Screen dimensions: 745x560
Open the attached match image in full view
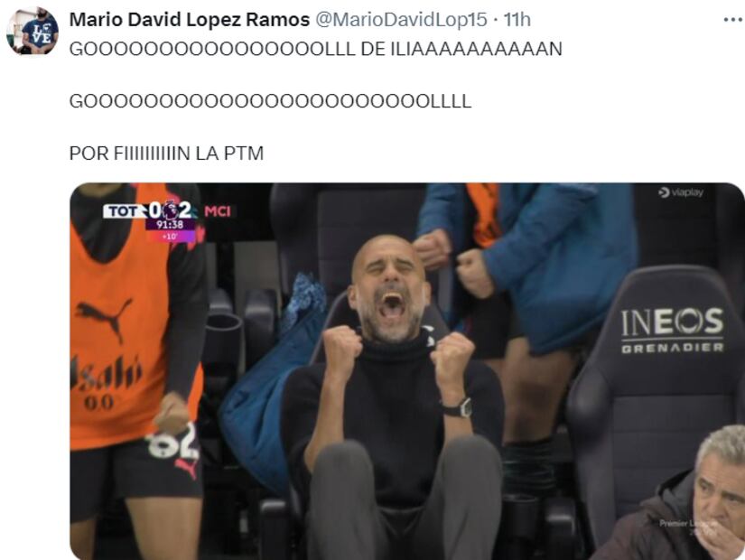coord(407,371)
